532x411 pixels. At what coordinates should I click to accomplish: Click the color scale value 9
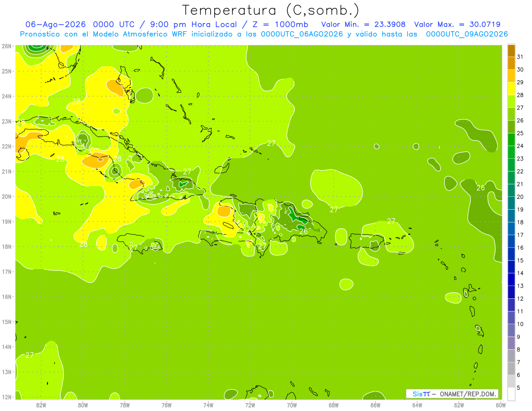tap(519, 337)
